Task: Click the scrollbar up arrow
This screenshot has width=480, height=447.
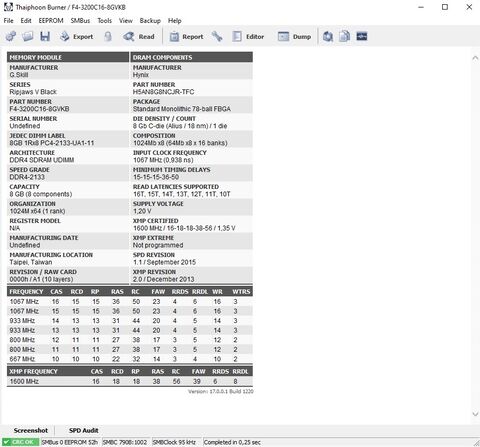Action: pos(475,58)
